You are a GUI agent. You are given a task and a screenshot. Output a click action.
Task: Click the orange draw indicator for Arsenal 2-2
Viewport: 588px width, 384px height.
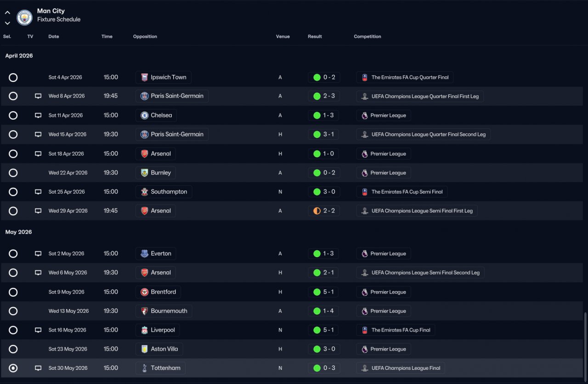pyautogui.click(x=317, y=211)
